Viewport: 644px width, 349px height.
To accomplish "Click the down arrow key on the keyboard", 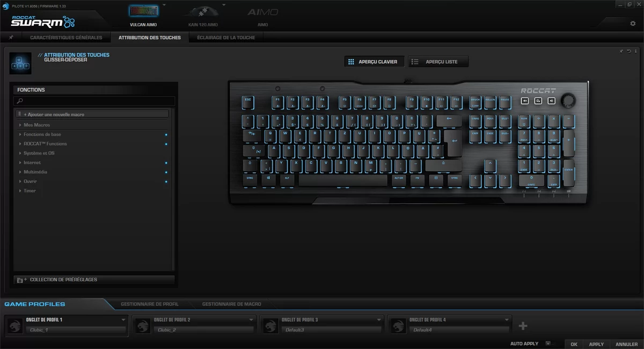I will tap(490, 180).
